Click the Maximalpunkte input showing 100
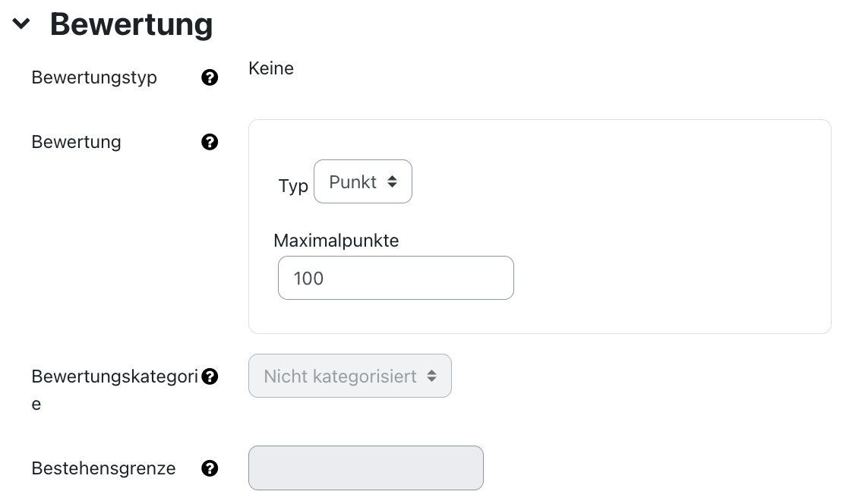 point(395,278)
